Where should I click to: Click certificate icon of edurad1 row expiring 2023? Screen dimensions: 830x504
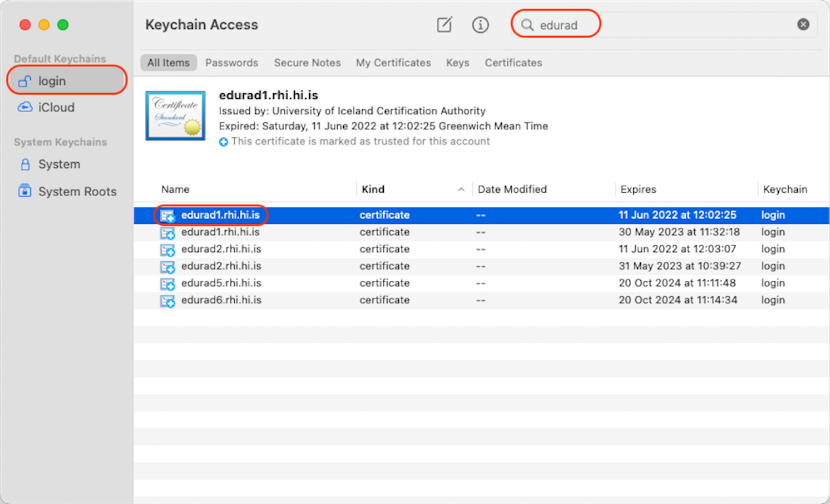point(168,233)
